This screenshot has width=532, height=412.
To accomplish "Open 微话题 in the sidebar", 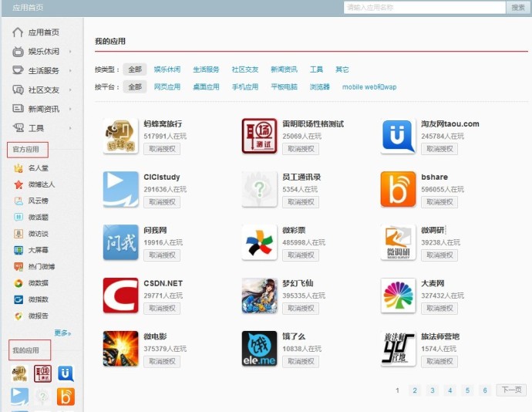I will [31, 217].
